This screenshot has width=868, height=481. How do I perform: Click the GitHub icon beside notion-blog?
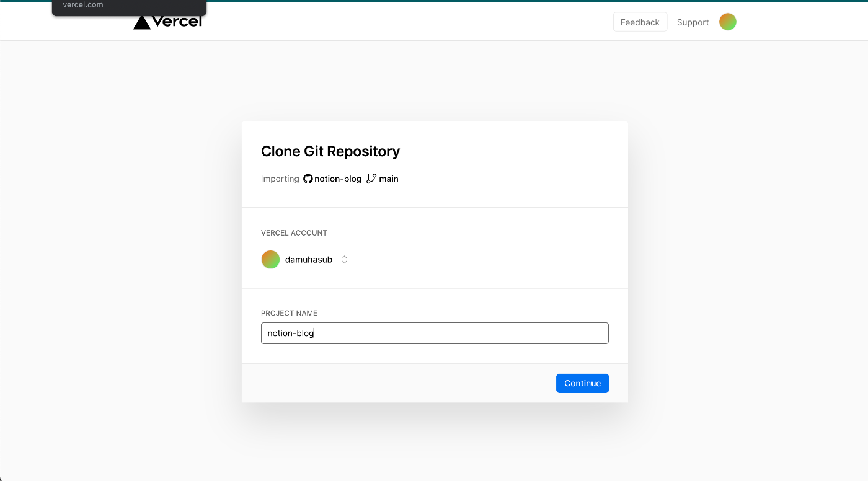click(308, 179)
